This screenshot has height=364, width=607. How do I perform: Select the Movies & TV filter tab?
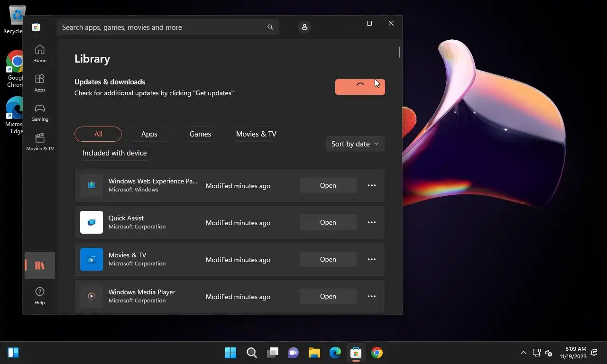(256, 134)
